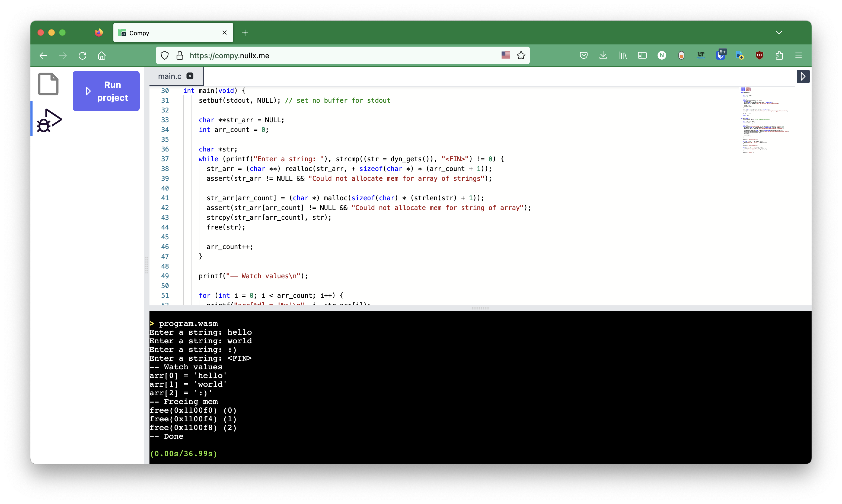Screen dimensions: 842x504
Task: Toggle the reader sidebar view icon
Action: (642, 55)
